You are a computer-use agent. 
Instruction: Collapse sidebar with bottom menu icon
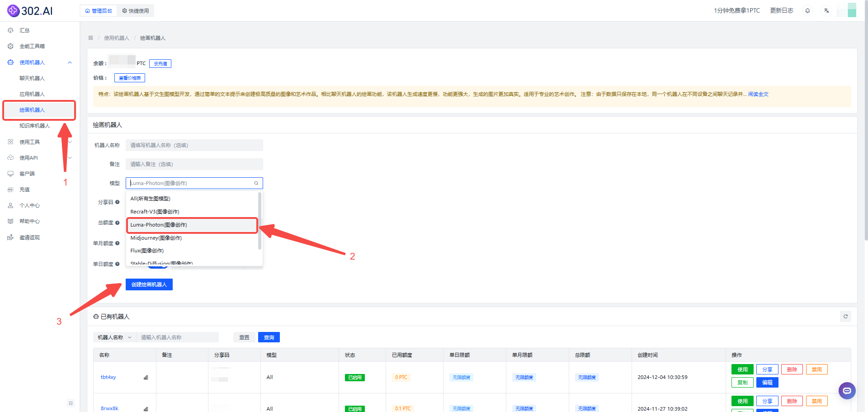tap(71, 403)
